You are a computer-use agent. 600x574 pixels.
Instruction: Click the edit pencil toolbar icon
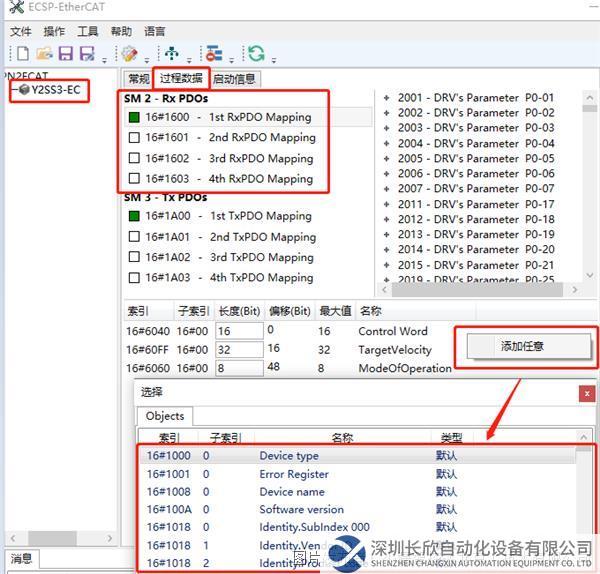(129, 53)
